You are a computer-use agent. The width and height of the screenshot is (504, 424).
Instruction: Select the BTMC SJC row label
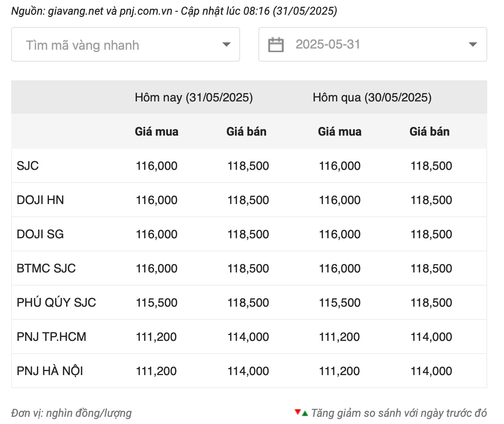pyautogui.click(x=46, y=268)
